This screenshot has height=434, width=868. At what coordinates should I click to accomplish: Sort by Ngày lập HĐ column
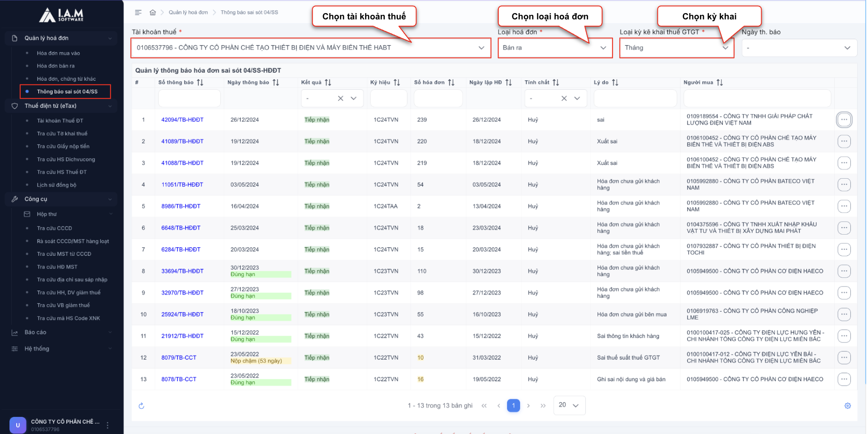click(508, 83)
